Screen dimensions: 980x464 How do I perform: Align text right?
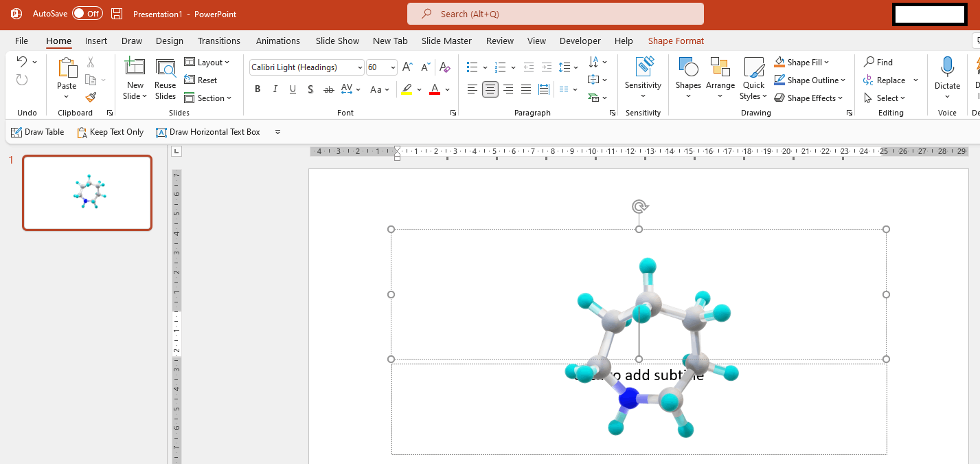tap(508, 89)
